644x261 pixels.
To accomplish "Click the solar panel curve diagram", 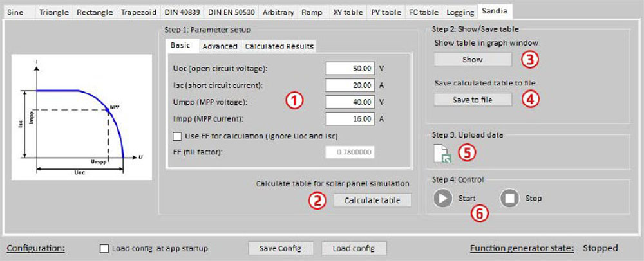I will point(82,118).
